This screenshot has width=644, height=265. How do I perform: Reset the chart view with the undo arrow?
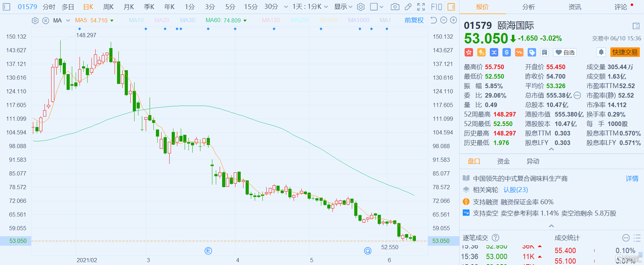coord(433,20)
